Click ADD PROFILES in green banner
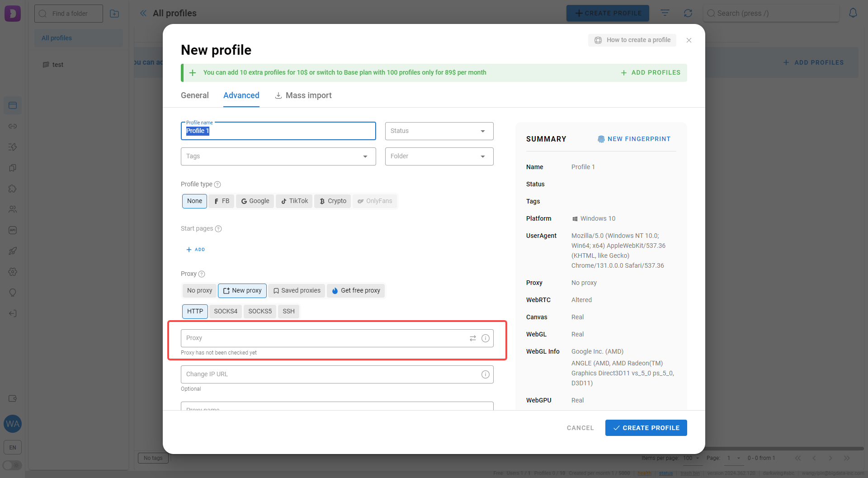Image resolution: width=868 pixels, height=478 pixels. [x=651, y=72]
